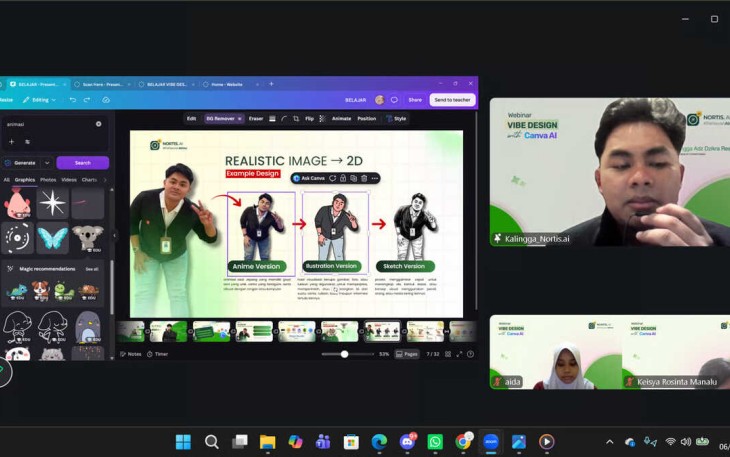The image size is (730, 457).
Task: Click Send to teacher button
Action: click(x=452, y=100)
